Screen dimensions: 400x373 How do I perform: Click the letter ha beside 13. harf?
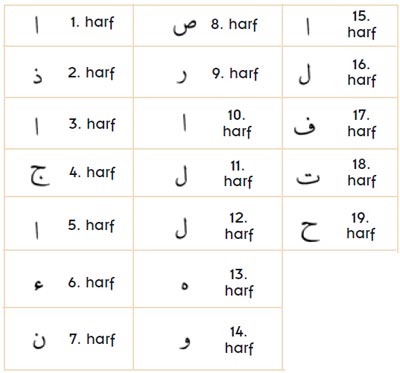click(184, 286)
